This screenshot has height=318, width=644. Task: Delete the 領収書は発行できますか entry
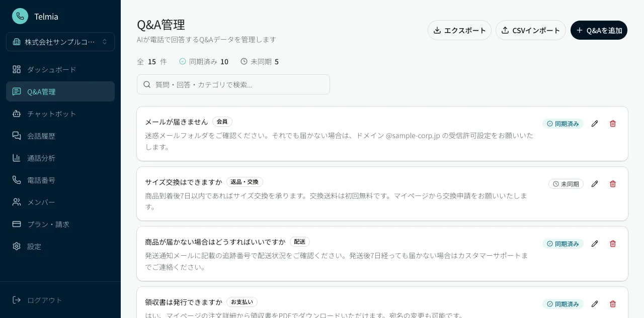point(613,304)
